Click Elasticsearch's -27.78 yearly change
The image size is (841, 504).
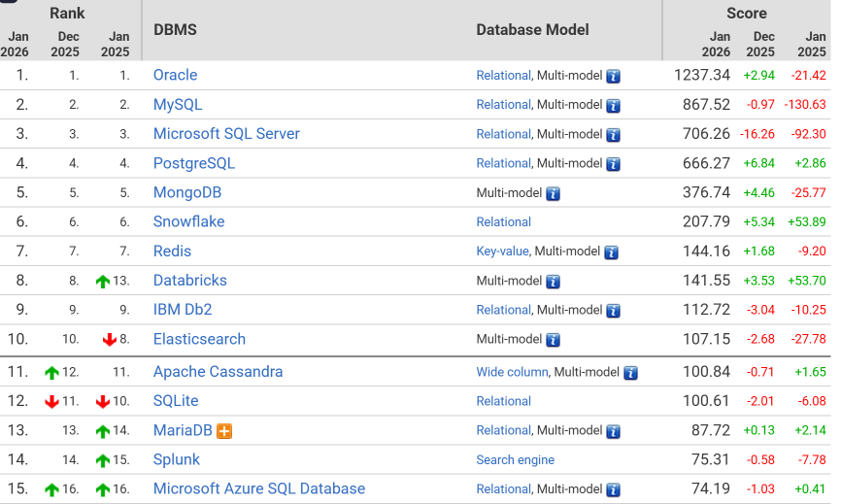809,339
